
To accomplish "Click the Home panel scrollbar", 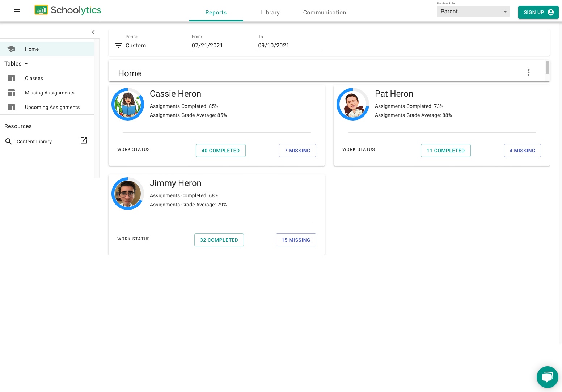I will click(x=548, y=67).
